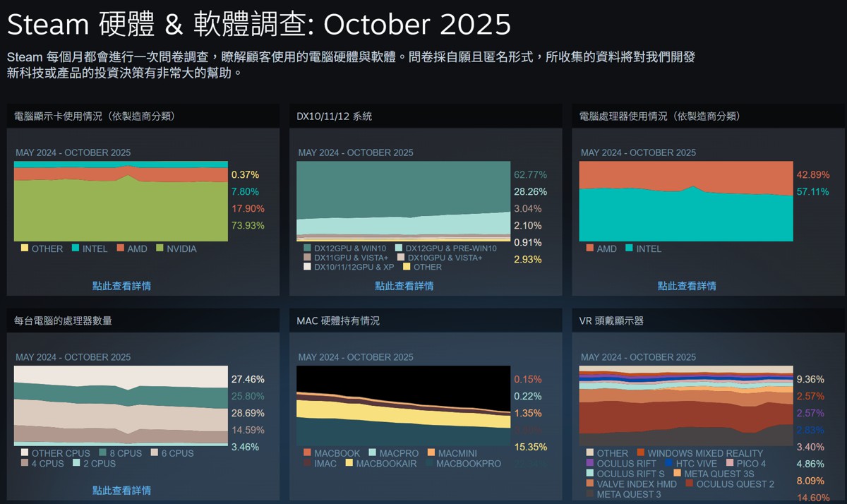Viewport: 847px width, 504px height.
Task: Click the OCULUS RIFT legend swatch
Action: pos(590,463)
